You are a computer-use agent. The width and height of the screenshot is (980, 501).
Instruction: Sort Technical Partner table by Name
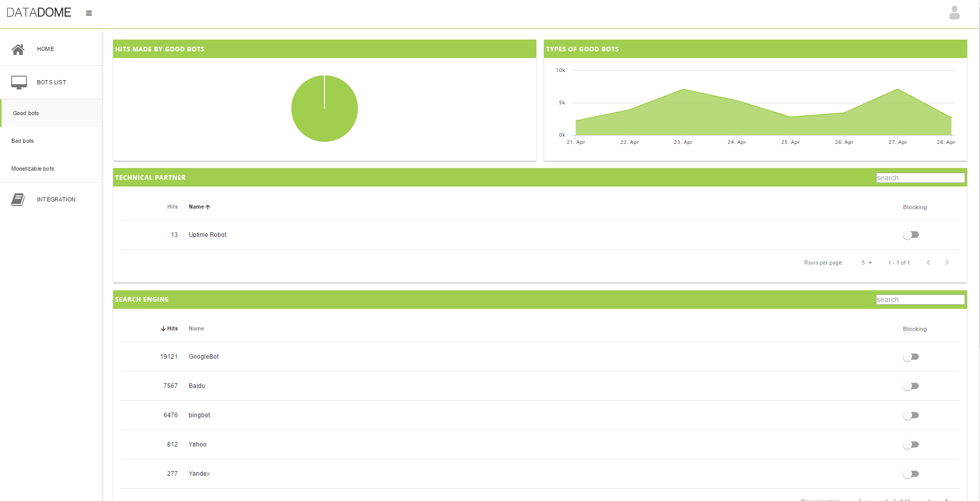click(199, 207)
